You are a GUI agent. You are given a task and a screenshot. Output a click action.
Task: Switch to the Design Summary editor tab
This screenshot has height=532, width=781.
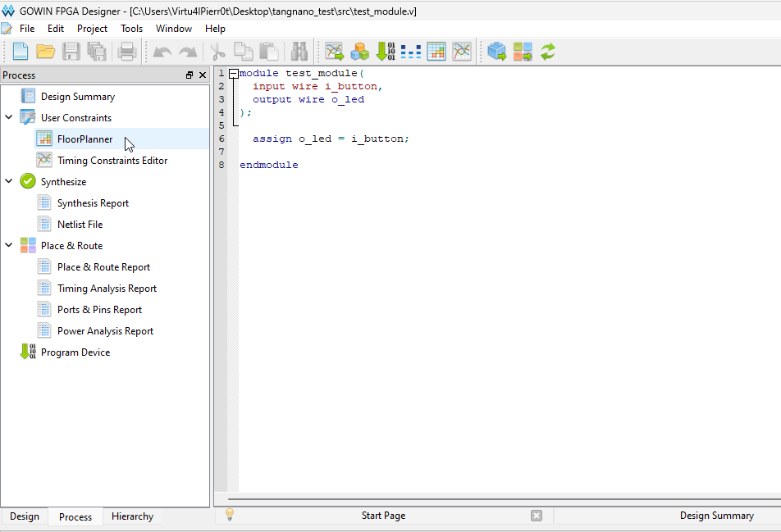tap(717, 516)
